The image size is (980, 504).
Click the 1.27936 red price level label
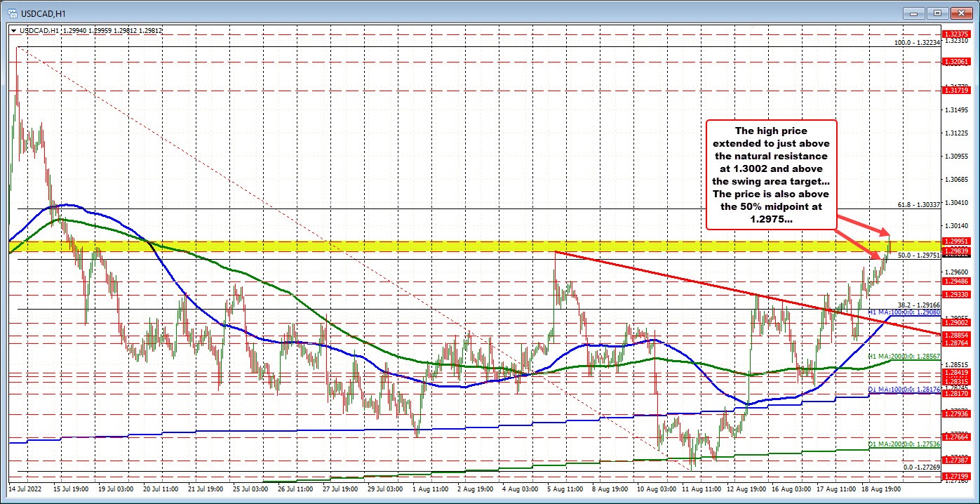955,414
